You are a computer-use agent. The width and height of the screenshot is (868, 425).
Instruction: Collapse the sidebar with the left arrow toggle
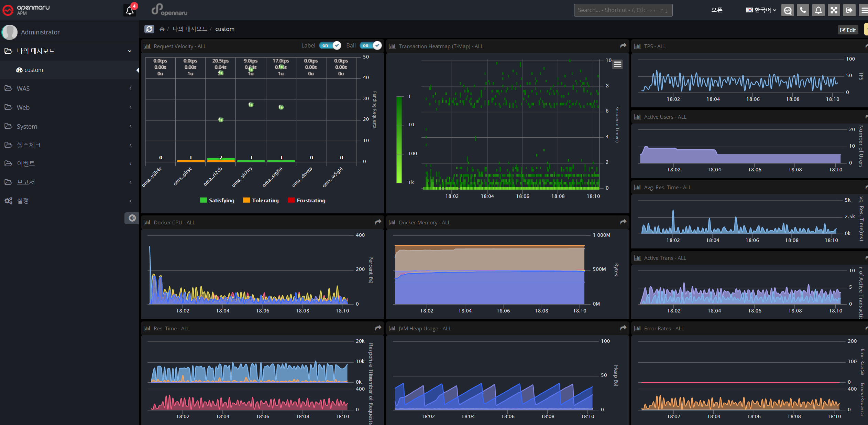pos(133,218)
